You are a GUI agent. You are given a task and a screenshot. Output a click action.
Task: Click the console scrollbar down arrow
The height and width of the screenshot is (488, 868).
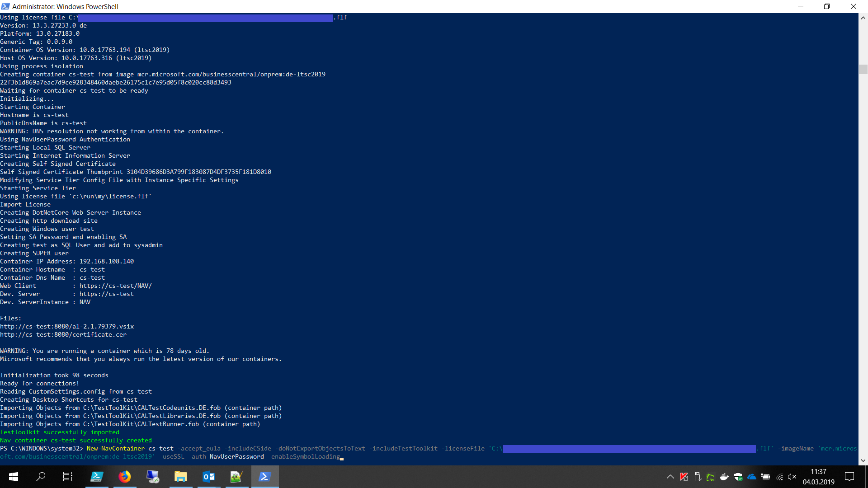[863, 460]
